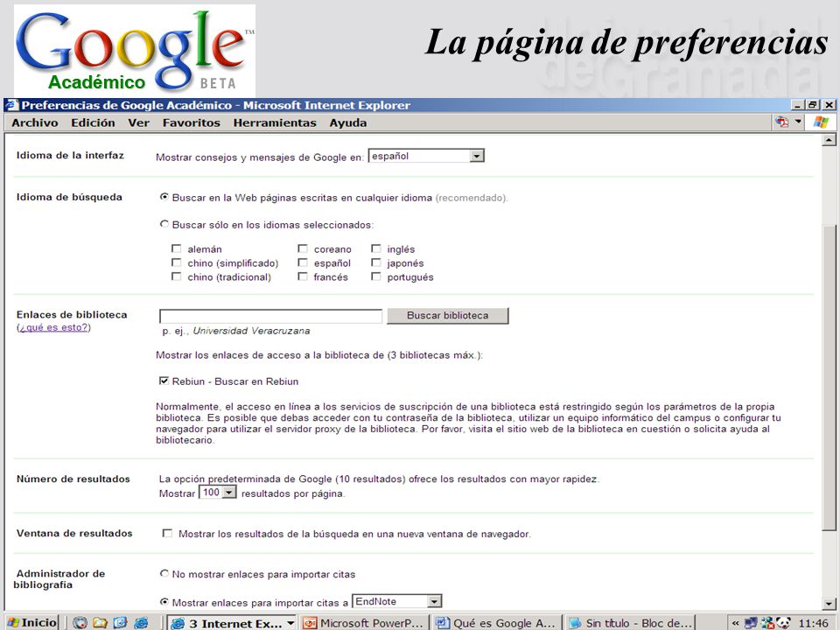Check the japonés language checkbox

(376, 262)
